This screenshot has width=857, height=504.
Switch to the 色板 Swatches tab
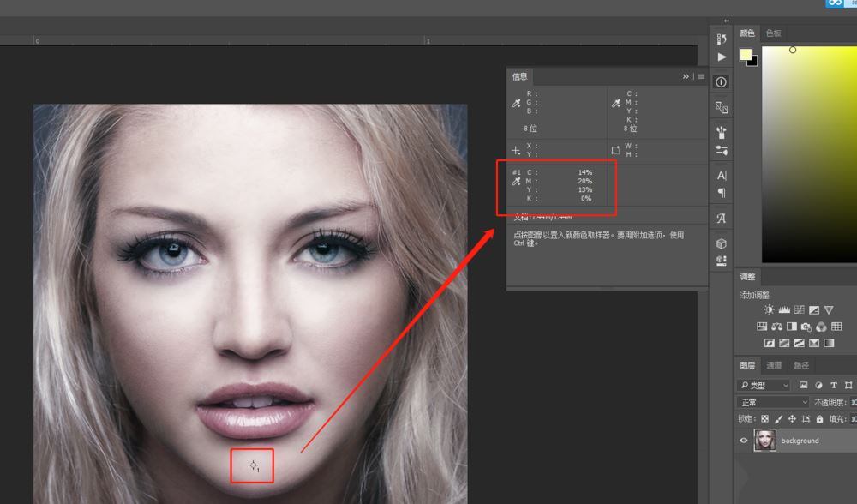click(x=773, y=33)
